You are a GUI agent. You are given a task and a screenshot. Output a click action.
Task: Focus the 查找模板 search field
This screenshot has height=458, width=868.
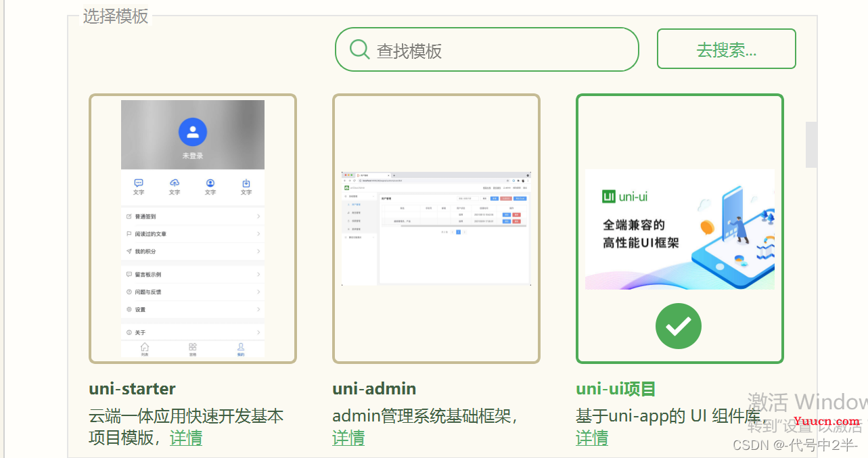click(487, 49)
